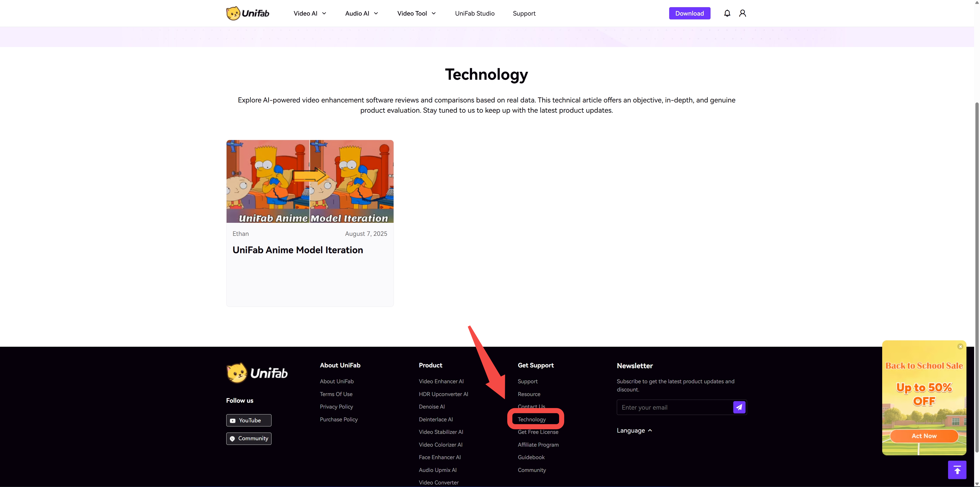Expand the Video AI dropdown menu
Viewport: 980px width, 487px height.
(310, 13)
